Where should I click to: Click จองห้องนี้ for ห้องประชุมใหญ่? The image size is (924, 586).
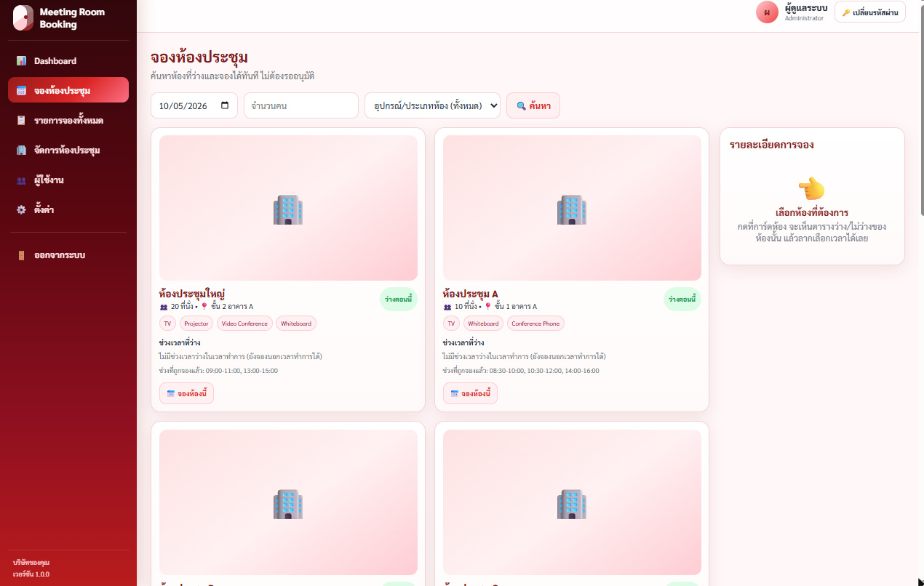pyautogui.click(x=186, y=393)
